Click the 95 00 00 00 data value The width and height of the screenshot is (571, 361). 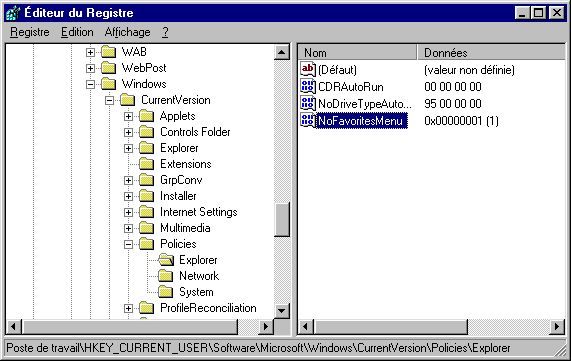(453, 104)
